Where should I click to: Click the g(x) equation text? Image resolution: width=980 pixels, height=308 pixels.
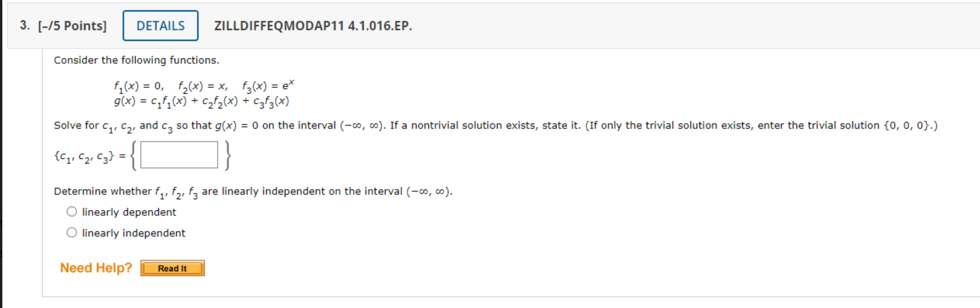coord(202,100)
